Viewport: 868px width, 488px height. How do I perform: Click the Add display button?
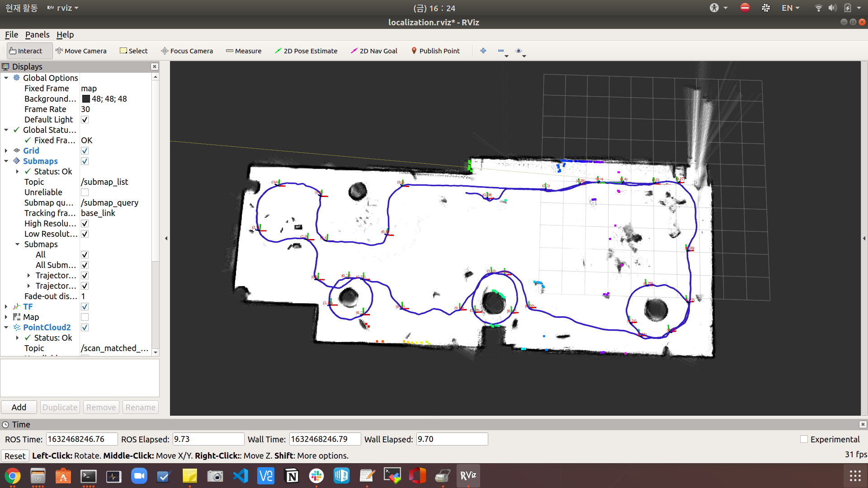19,407
